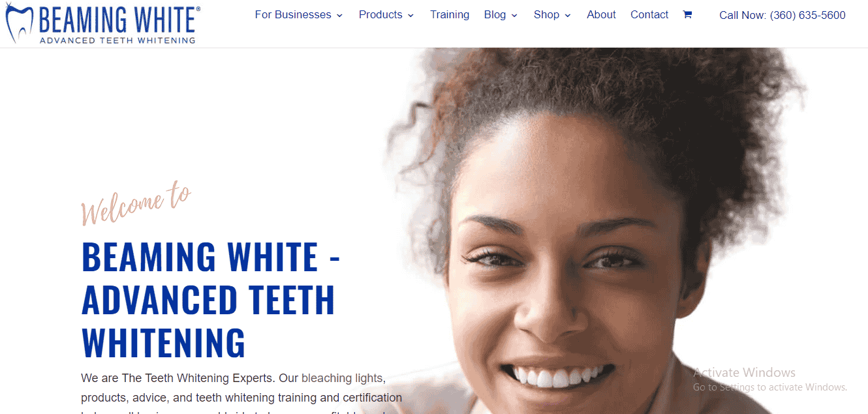The width and height of the screenshot is (868, 414).
Task: Select the Shop menu item
Action: (546, 14)
